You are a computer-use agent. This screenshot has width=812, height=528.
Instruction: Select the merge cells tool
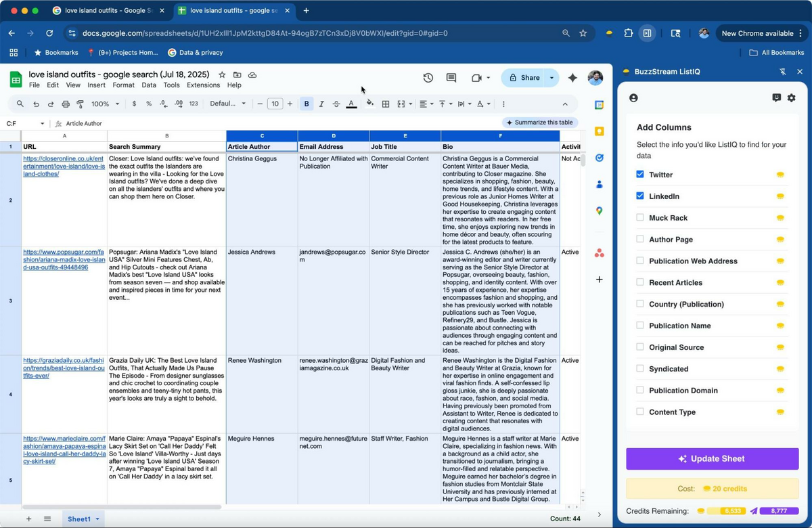coord(401,104)
